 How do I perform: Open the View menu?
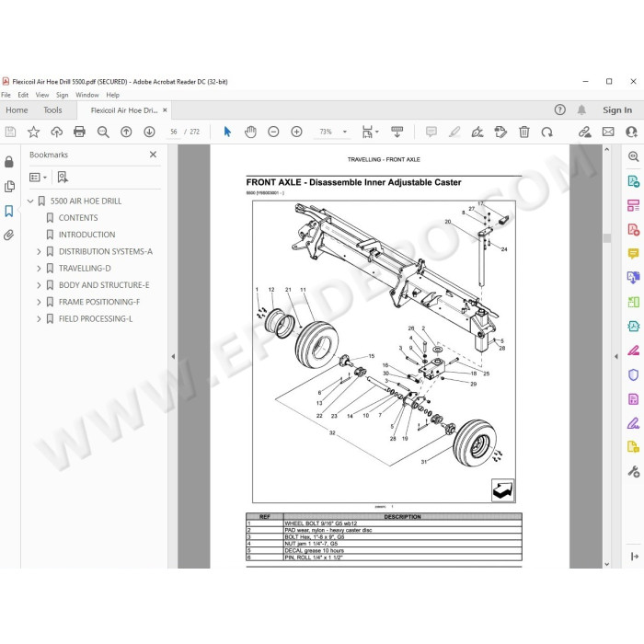tap(42, 95)
